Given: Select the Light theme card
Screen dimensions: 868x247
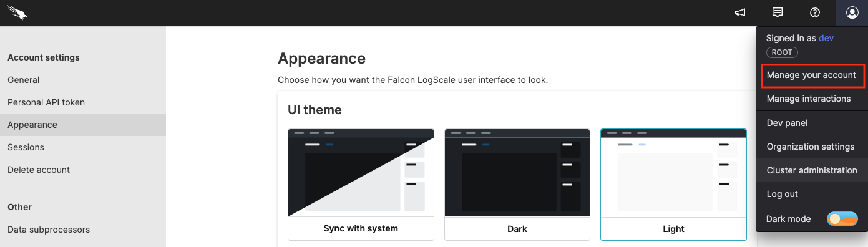Looking at the screenshot, I should [x=673, y=185].
